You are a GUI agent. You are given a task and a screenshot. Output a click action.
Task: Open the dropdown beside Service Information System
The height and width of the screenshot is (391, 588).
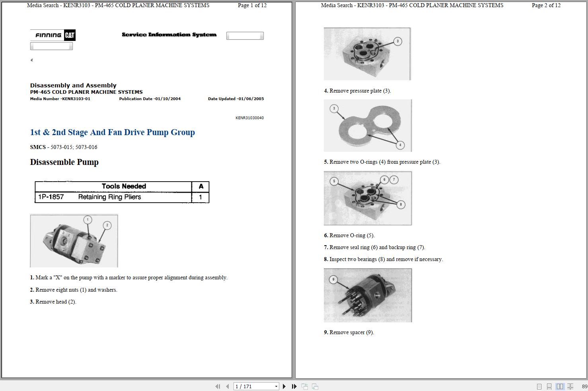click(x=245, y=35)
